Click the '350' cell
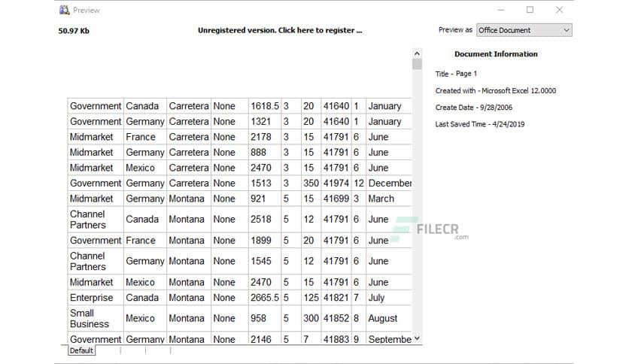The image size is (629, 364). [x=311, y=184]
